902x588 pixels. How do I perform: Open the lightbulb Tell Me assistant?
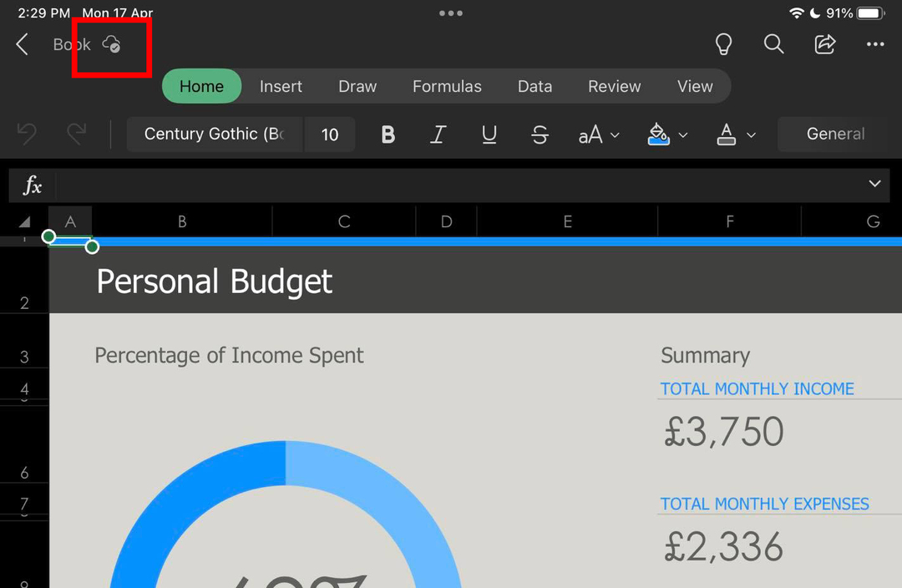tap(723, 44)
